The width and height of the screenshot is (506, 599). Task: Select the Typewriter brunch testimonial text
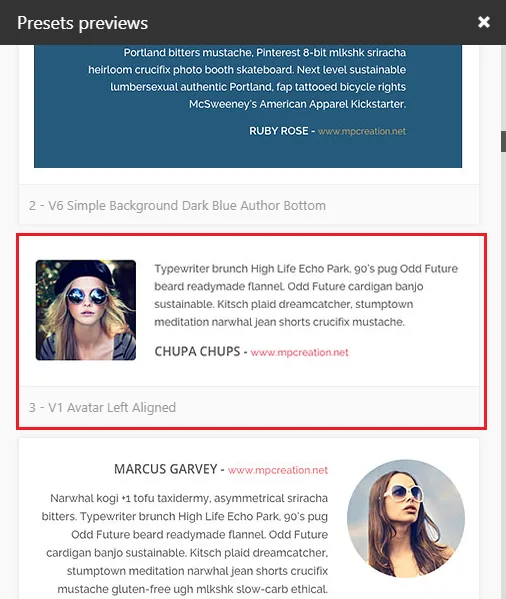(306, 295)
